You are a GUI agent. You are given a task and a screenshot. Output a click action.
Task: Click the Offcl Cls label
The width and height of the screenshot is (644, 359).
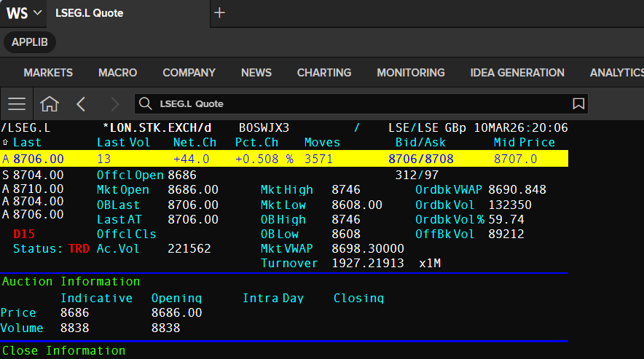[127, 234]
